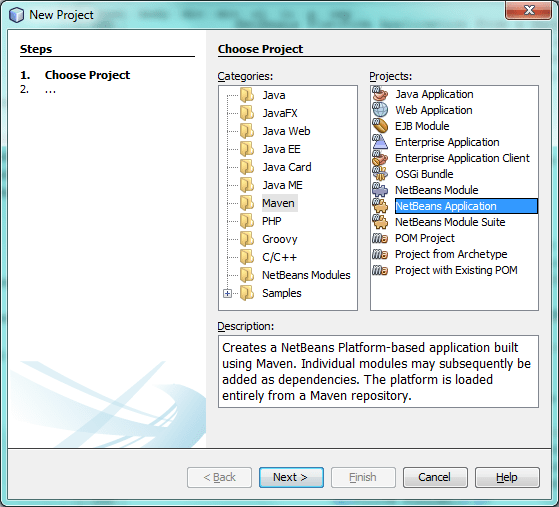Select the Samples category label

coord(282,293)
